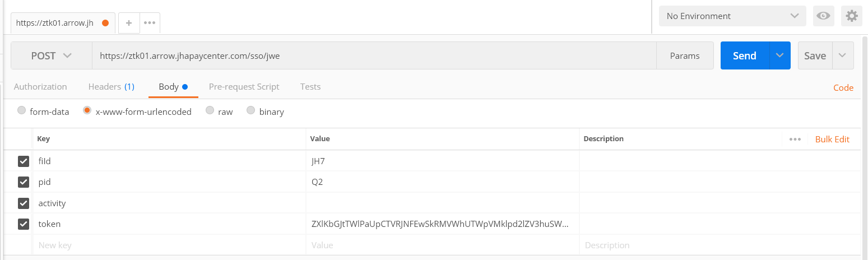Screen dimensions: 868x260
Task: Choose the raw body type
Action: pyautogui.click(x=210, y=111)
